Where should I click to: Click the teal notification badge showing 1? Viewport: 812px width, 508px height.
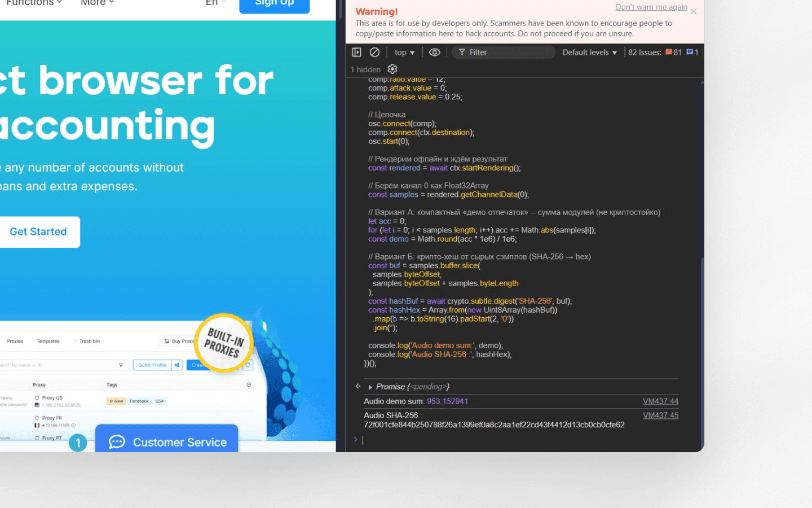pos(78,443)
